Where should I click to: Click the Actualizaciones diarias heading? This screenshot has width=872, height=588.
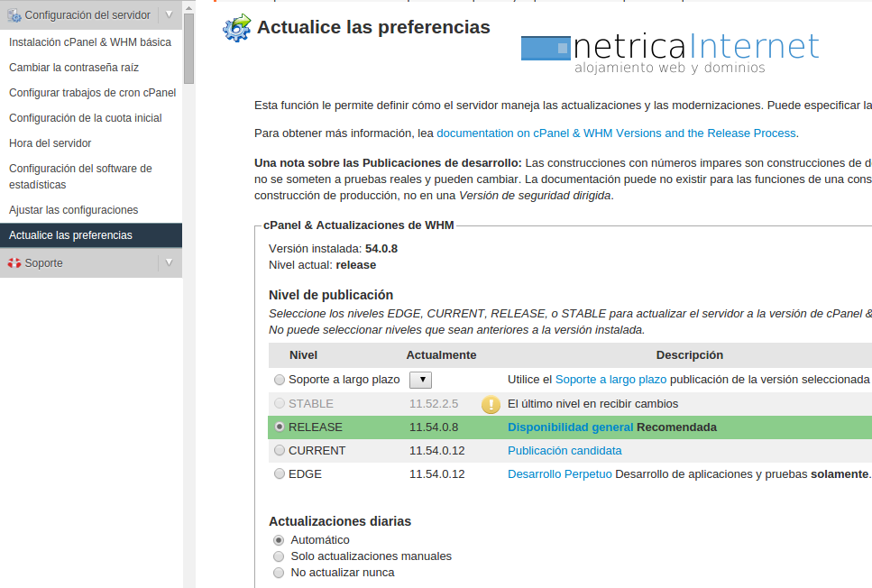tap(340, 521)
